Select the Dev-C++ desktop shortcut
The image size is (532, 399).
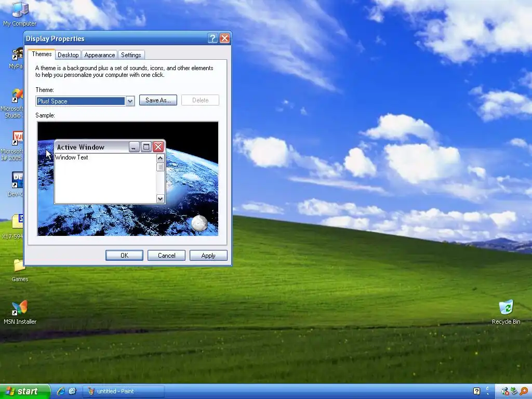coord(16,184)
